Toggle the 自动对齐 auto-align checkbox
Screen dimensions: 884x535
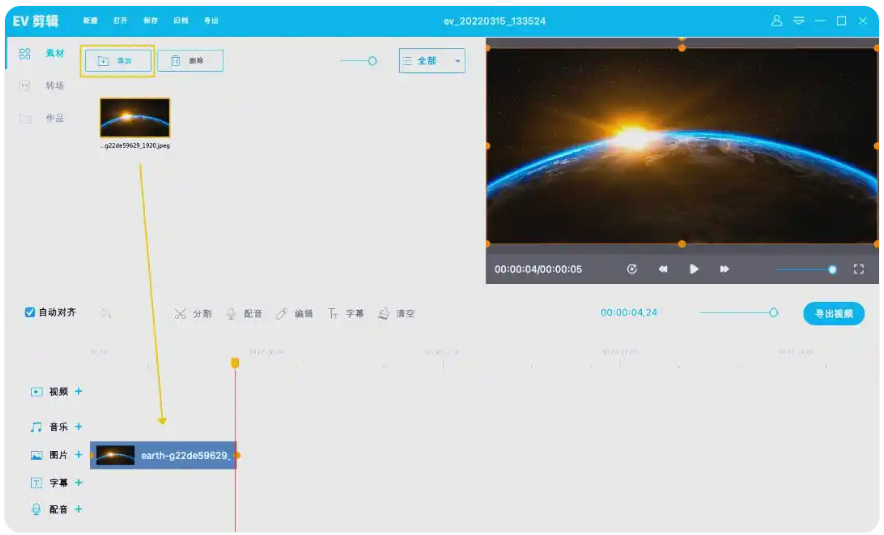[x=30, y=312]
